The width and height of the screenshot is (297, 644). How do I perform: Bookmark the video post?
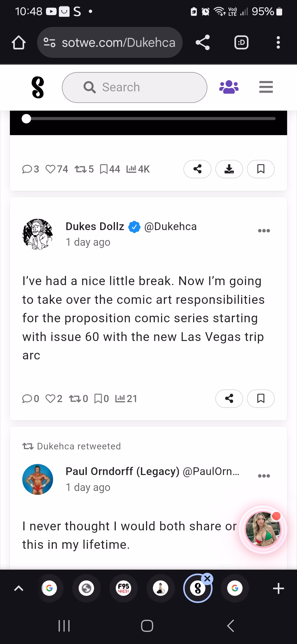tap(261, 169)
